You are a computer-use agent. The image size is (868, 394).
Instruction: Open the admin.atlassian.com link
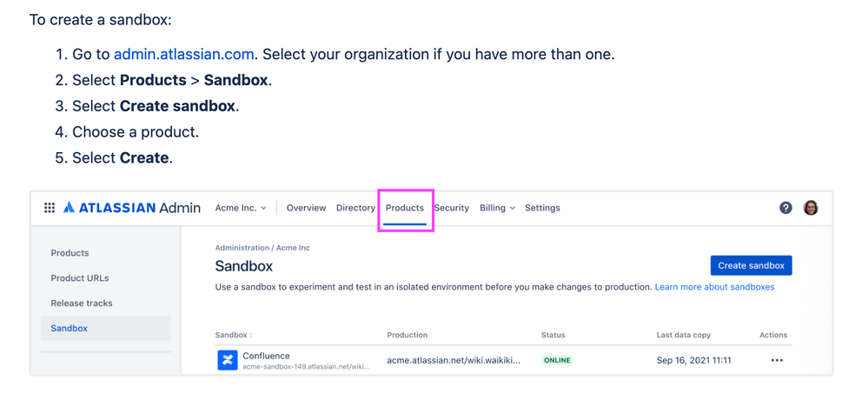tap(184, 54)
